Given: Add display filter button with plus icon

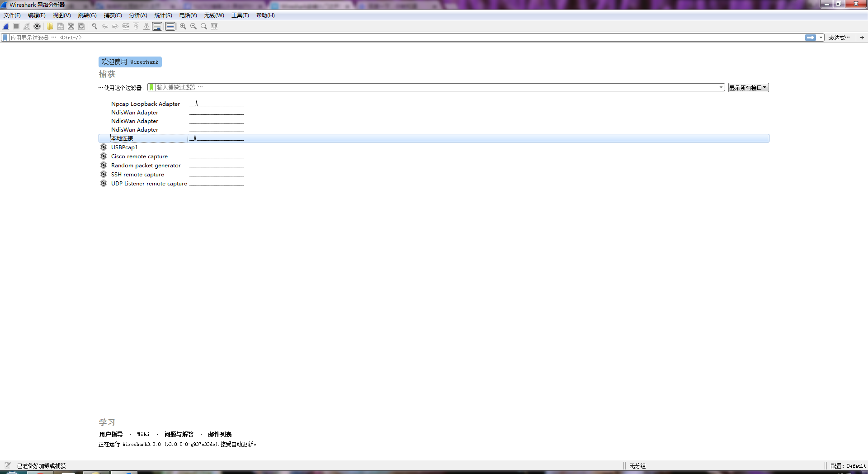Looking at the screenshot, I should (862, 38).
